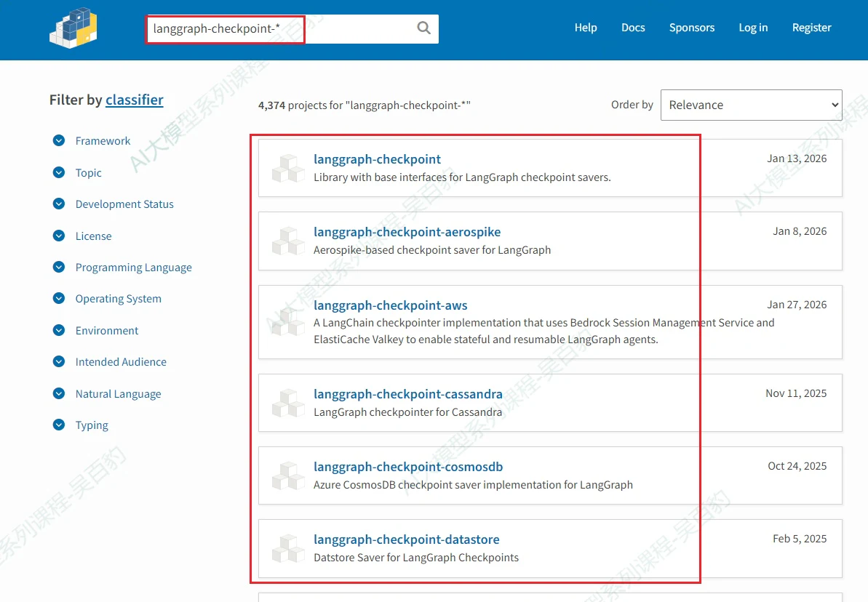The width and height of the screenshot is (868, 602).
Task: Expand the Development Status filter chevron
Action: coord(59,204)
